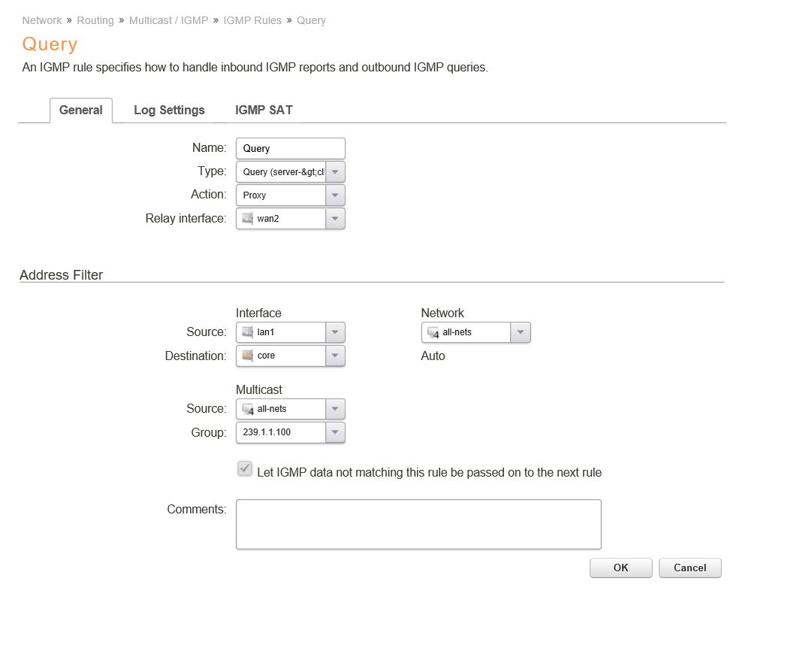This screenshot has height=651, width=812.
Task: Expand the Relay interface dropdown
Action: click(335, 218)
